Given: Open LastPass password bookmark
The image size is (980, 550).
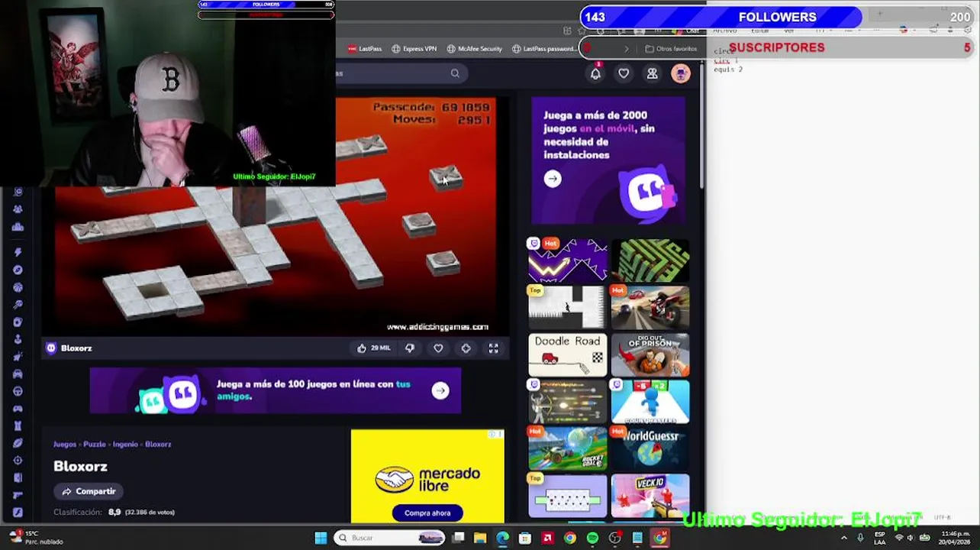Looking at the screenshot, I should click(x=544, y=49).
